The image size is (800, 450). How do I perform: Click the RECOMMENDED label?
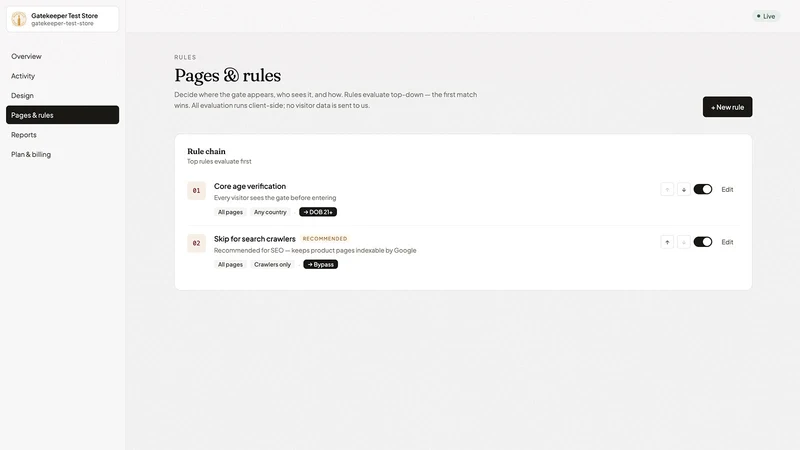click(325, 239)
